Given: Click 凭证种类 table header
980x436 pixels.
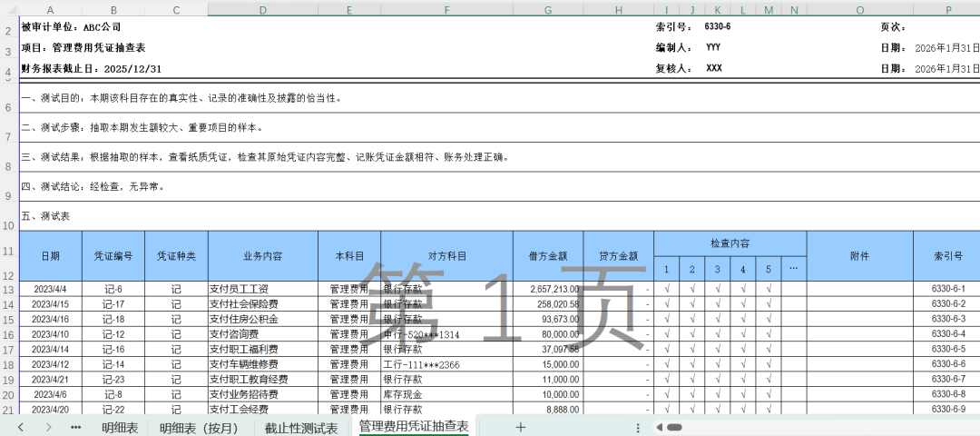Looking at the screenshot, I should [x=176, y=256].
